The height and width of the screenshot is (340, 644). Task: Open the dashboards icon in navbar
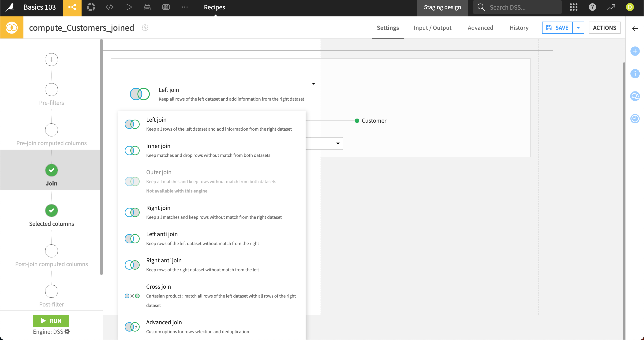tap(166, 7)
